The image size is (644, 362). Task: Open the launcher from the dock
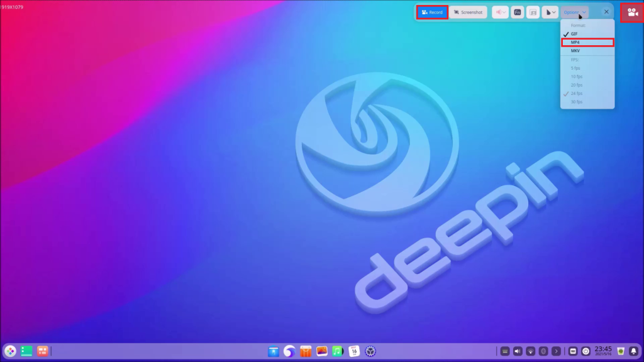point(10,351)
